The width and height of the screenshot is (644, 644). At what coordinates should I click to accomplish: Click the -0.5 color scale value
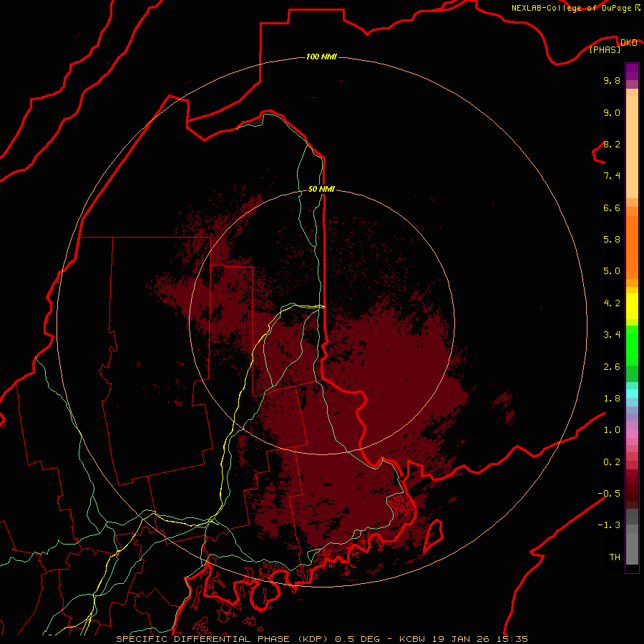pyautogui.click(x=609, y=494)
